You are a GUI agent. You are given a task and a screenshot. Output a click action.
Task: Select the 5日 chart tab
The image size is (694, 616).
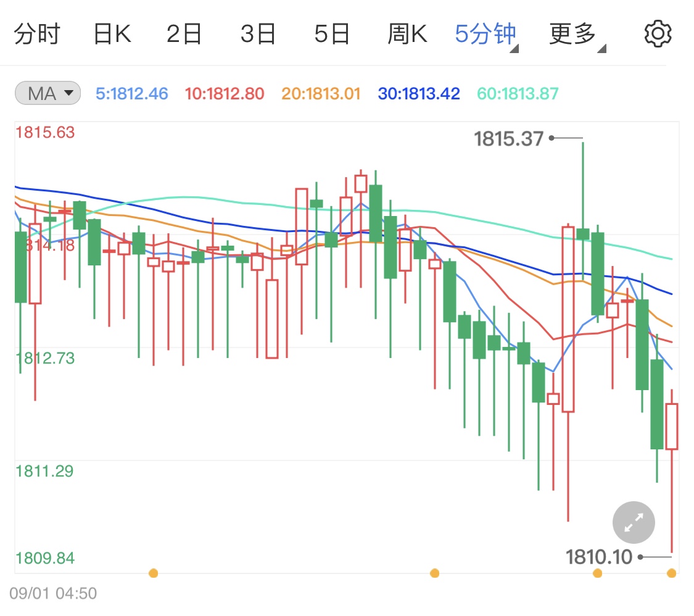332,34
